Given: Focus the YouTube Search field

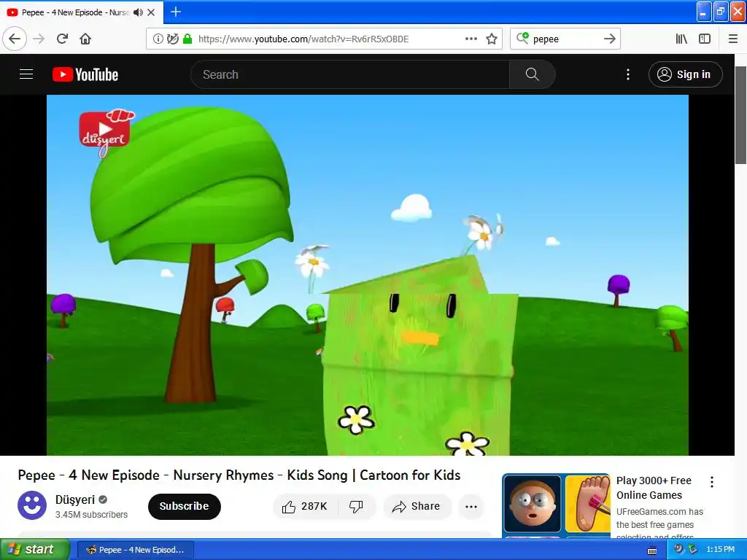Looking at the screenshot, I should 349,74.
